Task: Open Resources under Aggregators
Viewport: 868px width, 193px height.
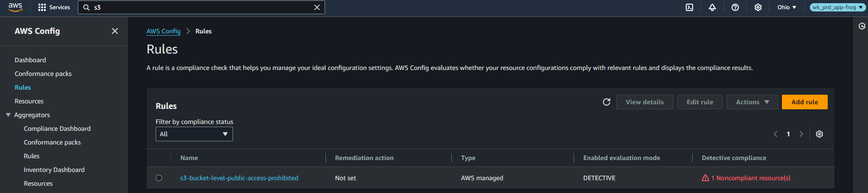Action: coord(38,183)
